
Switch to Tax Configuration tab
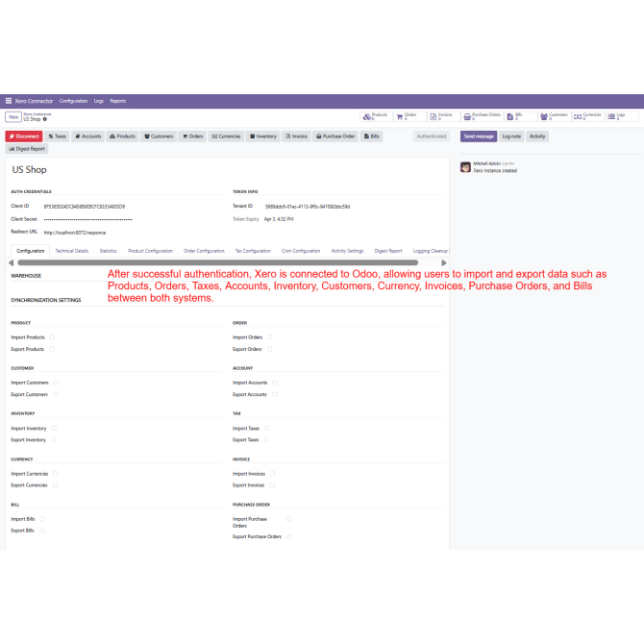tap(253, 251)
